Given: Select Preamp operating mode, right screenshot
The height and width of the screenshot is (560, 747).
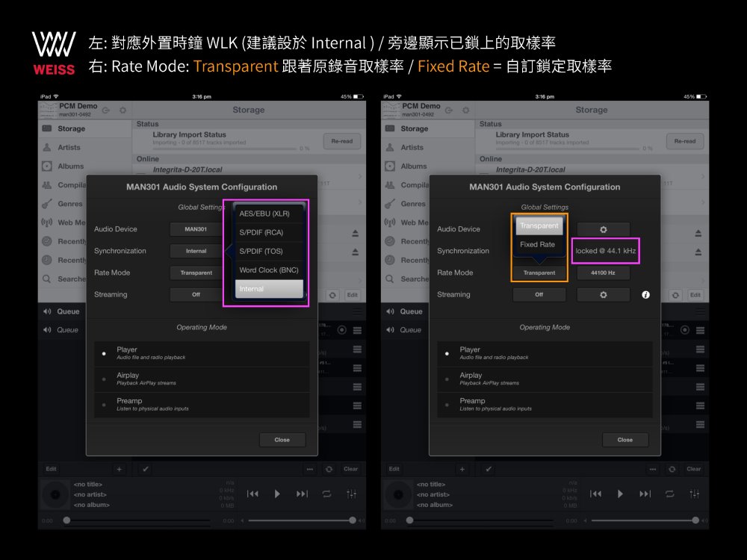Looking at the screenshot, I should (x=545, y=405).
